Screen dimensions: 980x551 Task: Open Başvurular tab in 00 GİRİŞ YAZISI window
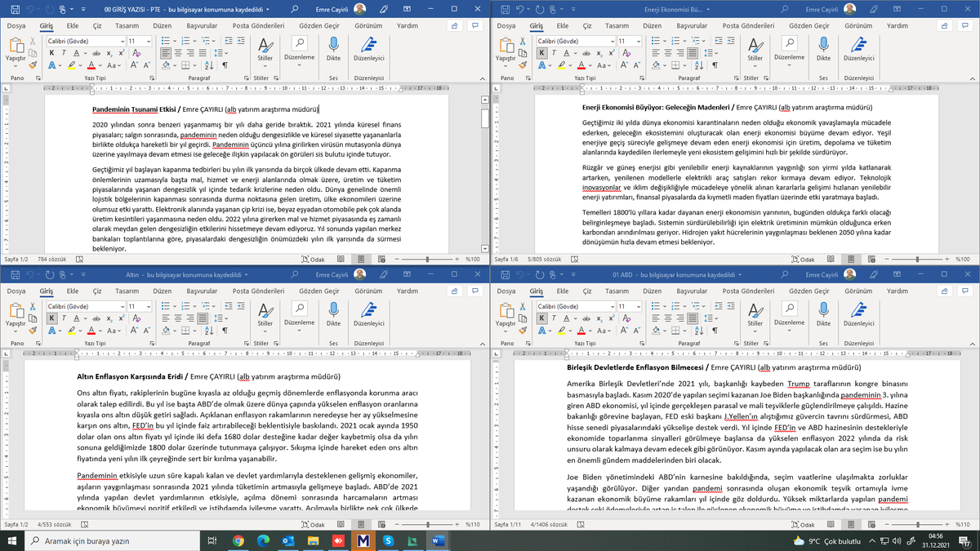pyautogui.click(x=202, y=25)
